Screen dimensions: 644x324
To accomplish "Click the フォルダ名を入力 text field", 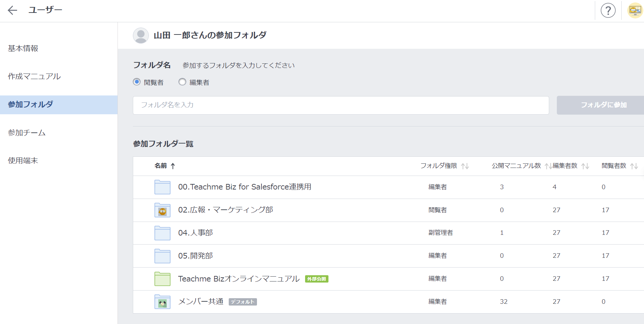I will (x=341, y=105).
